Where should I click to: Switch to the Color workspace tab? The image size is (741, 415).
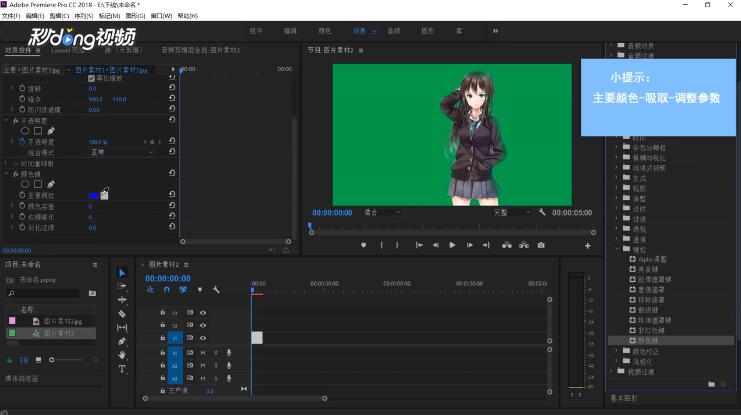(x=324, y=31)
